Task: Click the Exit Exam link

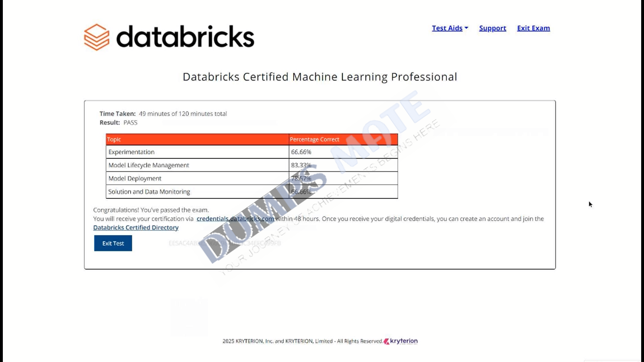Action: point(533,28)
